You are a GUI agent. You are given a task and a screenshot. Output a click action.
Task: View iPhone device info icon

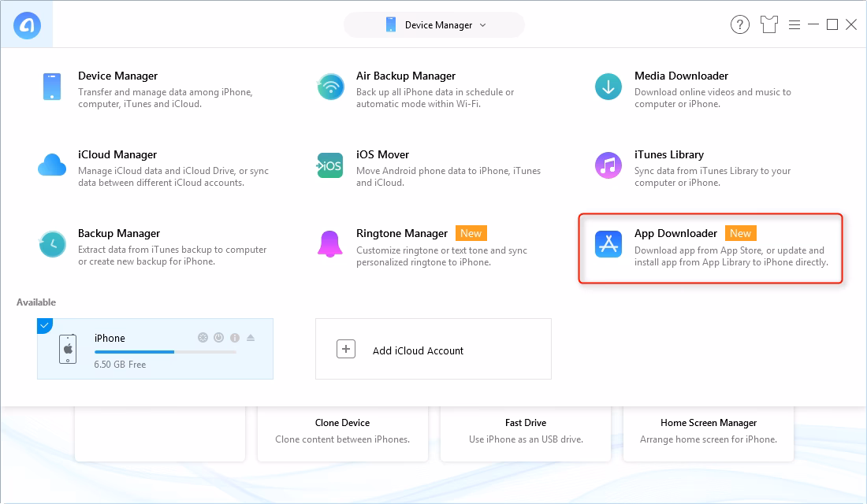234,337
